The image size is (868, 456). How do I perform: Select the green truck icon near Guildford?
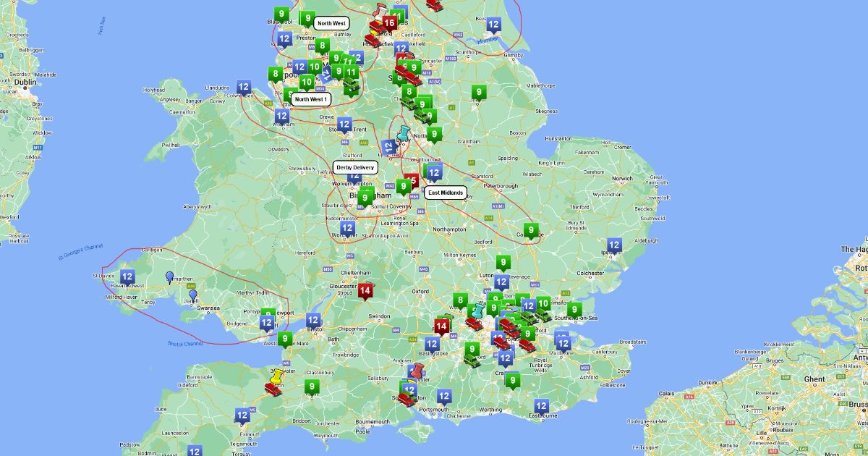tap(473, 361)
